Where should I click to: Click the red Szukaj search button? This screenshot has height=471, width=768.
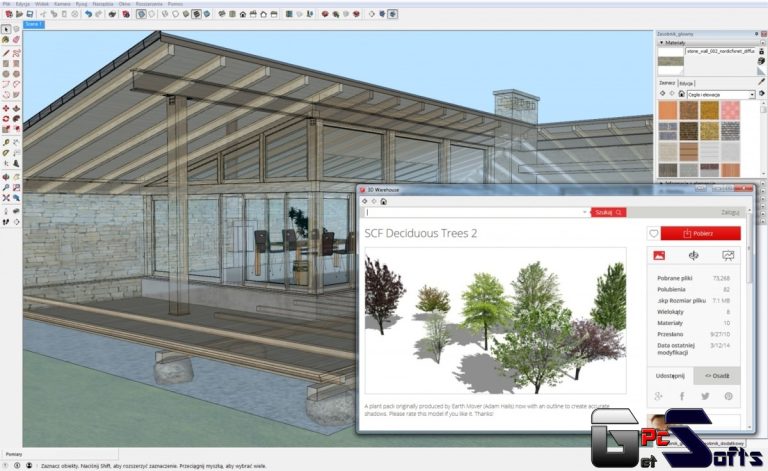608,212
